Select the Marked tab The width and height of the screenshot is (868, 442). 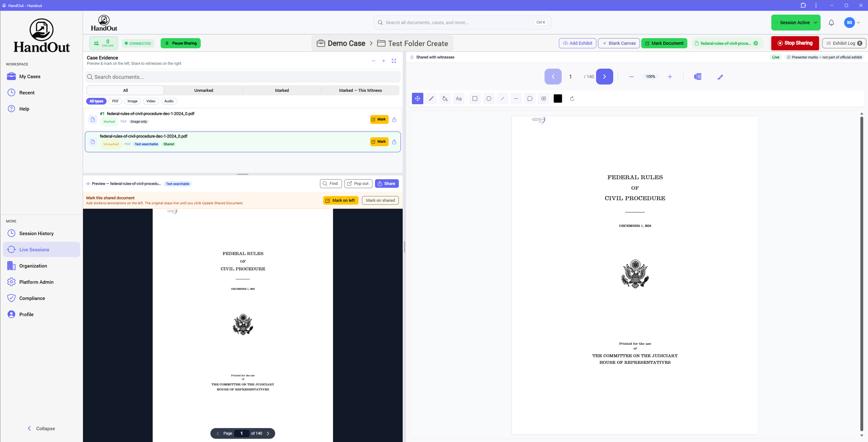pos(282,90)
